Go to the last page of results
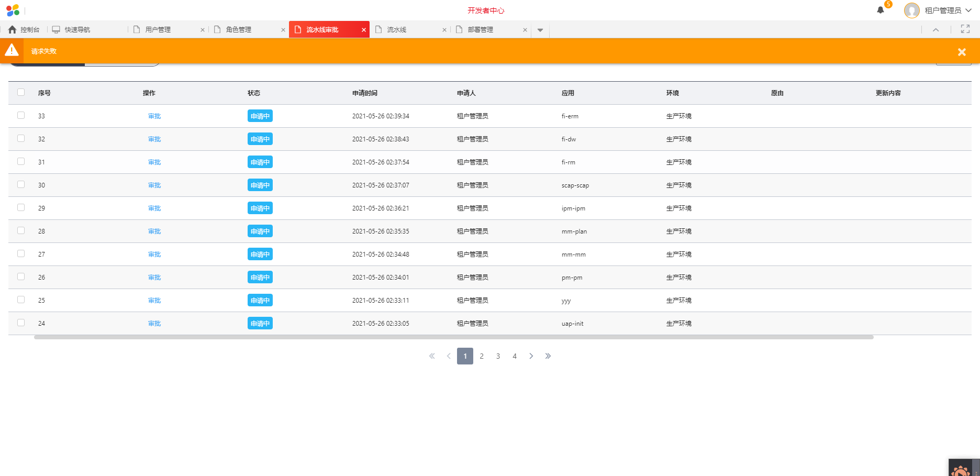This screenshot has height=476, width=980. pos(548,356)
